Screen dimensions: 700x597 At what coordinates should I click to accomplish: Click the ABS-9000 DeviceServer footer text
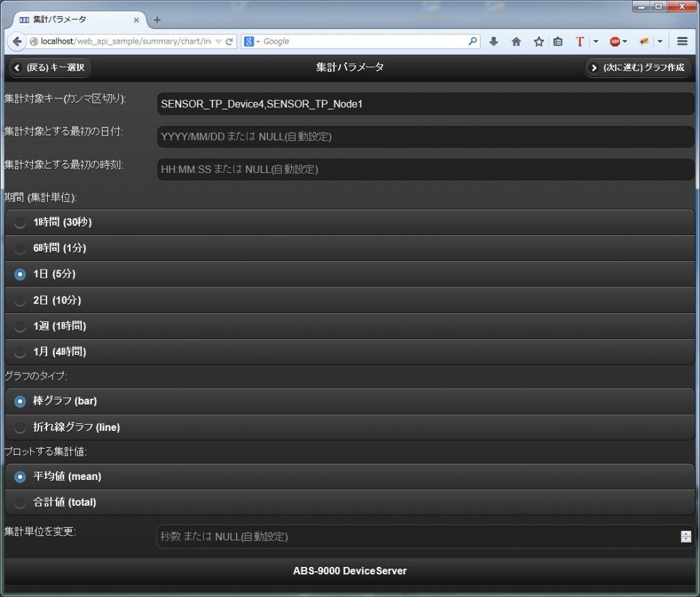pos(349,570)
